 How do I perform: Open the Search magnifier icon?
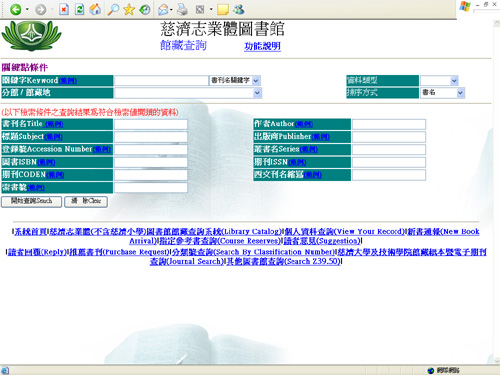coord(113,9)
